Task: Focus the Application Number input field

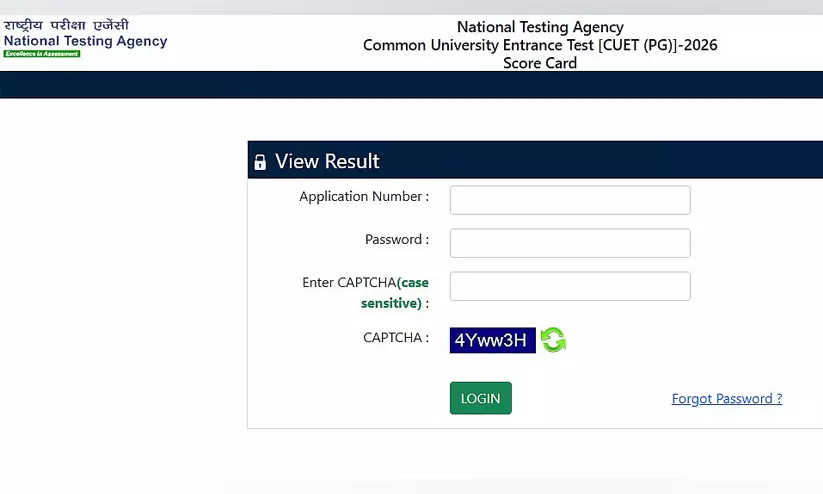Action: (x=570, y=200)
